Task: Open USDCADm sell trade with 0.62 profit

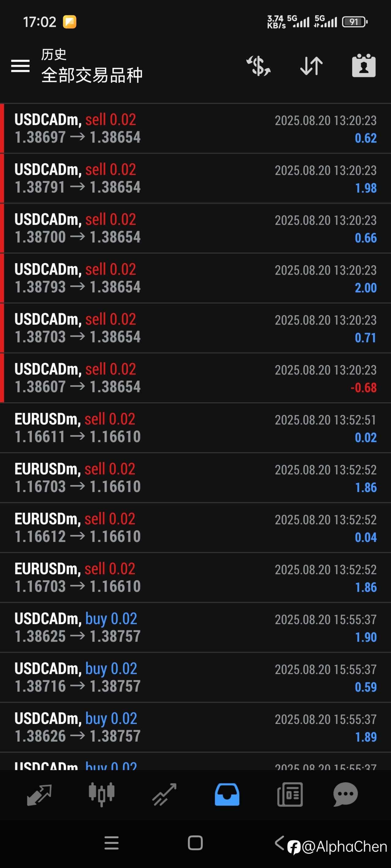Action: coord(196,129)
